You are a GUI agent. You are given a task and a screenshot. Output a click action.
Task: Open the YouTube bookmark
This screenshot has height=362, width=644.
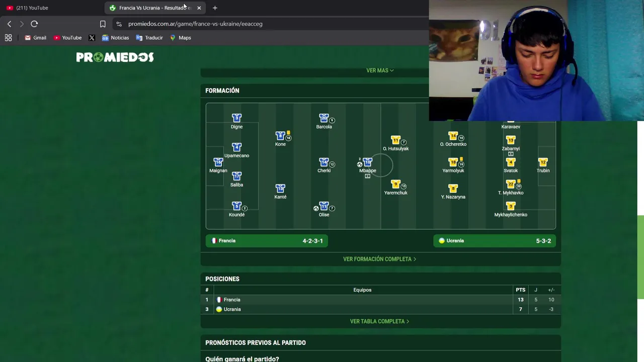pos(67,38)
